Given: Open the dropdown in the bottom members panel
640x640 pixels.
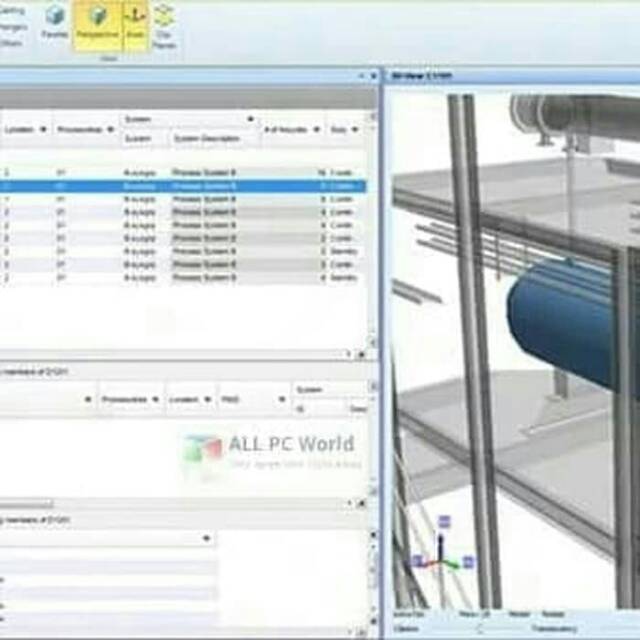Looking at the screenshot, I should pos(207,538).
